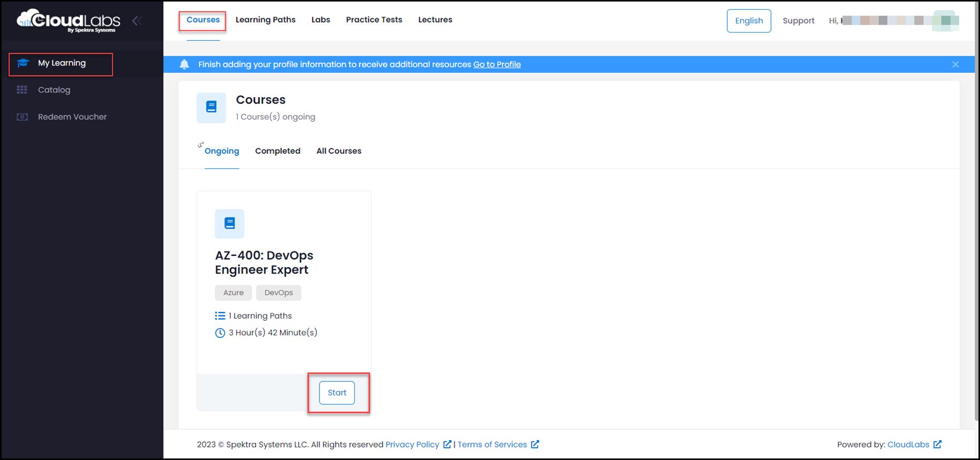Switch to the Learning Paths tab
The image size is (980, 460).
click(266, 20)
